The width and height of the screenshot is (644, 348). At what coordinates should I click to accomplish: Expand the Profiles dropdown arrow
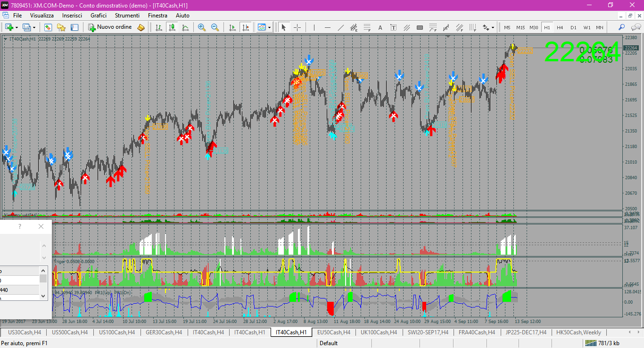point(34,27)
